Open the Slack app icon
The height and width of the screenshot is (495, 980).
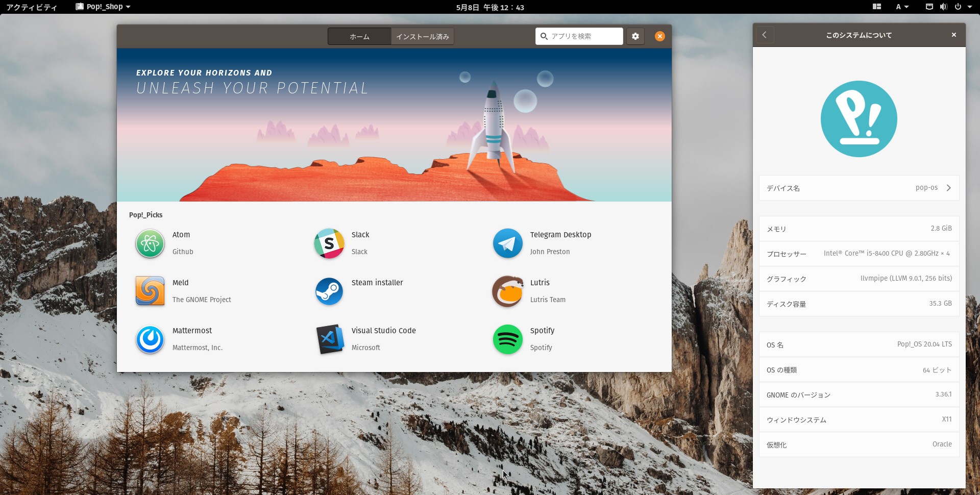[x=329, y=243]
